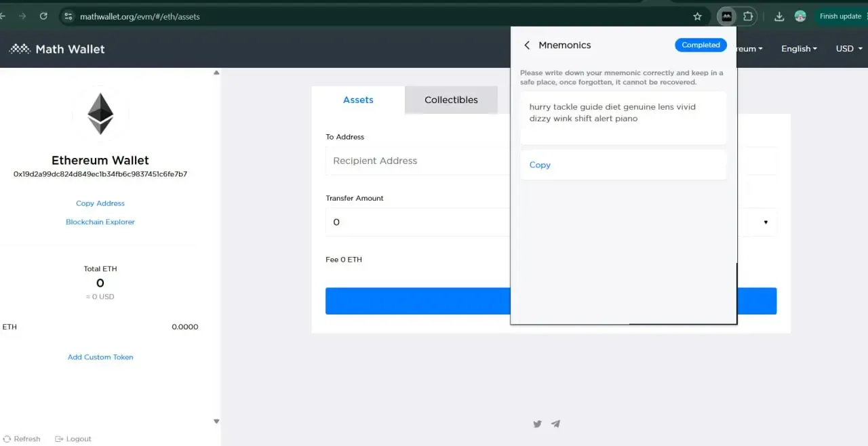Open the USD currency dropdown
The image size is (868, 446).
click(x=849, y=49)
